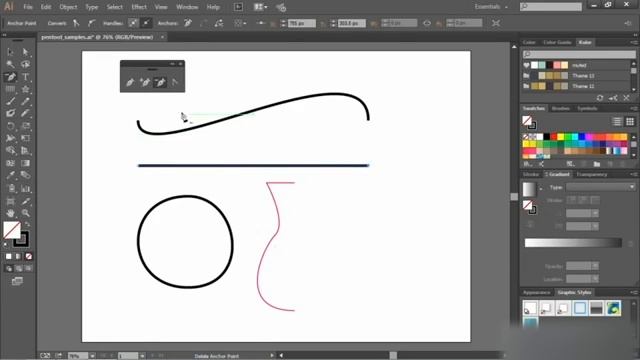The height and width of the screenshot is (360, 640).
Task: Select the Type tool
Action: click(x=25, y=77)
